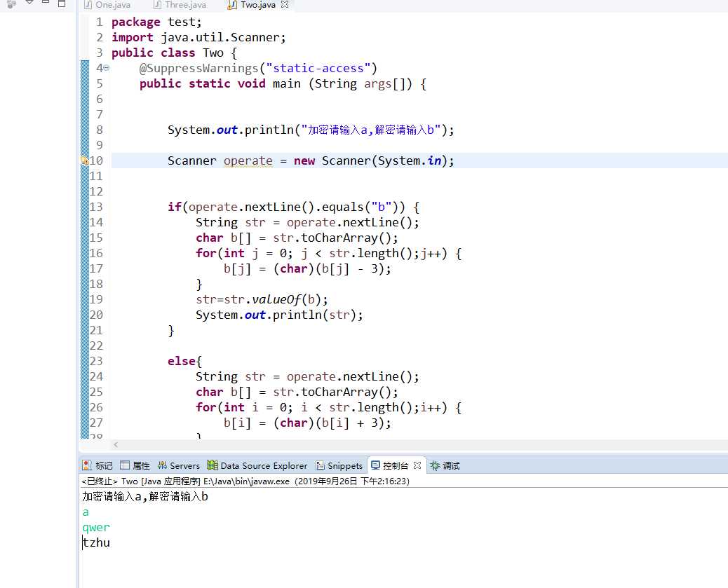The height and width of the screenshot is (588, 728).
Task: Open the 调试 (Debug) view tab
Action: 445,465
